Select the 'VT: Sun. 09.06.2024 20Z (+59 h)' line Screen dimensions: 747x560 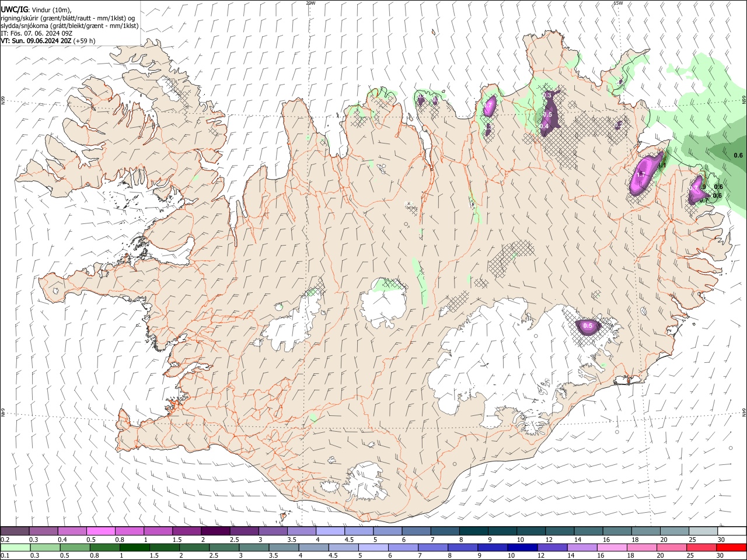pyautogui.click(x=48, y=41)
